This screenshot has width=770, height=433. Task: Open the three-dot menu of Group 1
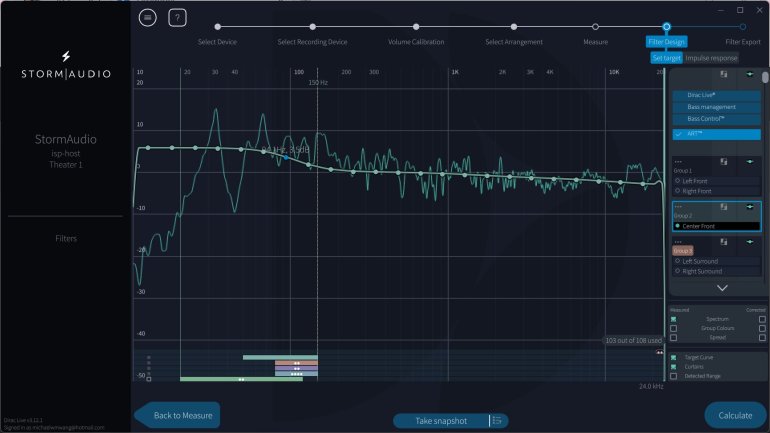[678, 161]
